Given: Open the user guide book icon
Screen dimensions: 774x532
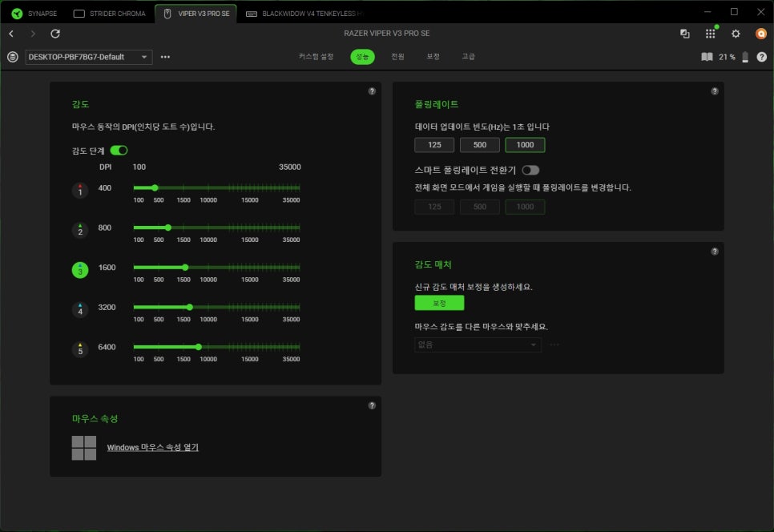Looking at the screenshot, I should point(707,57).
